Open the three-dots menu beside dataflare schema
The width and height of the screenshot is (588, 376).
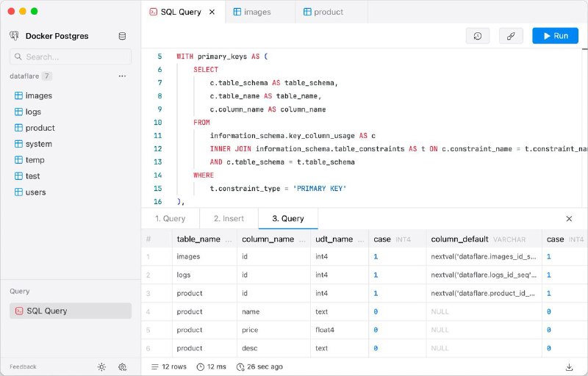coord(122,76)
